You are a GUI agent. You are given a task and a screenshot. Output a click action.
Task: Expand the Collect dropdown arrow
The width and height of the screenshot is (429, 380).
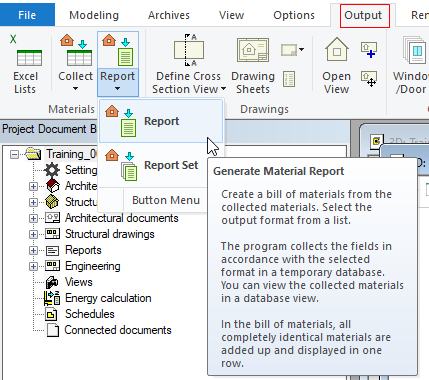coord(75,89)
